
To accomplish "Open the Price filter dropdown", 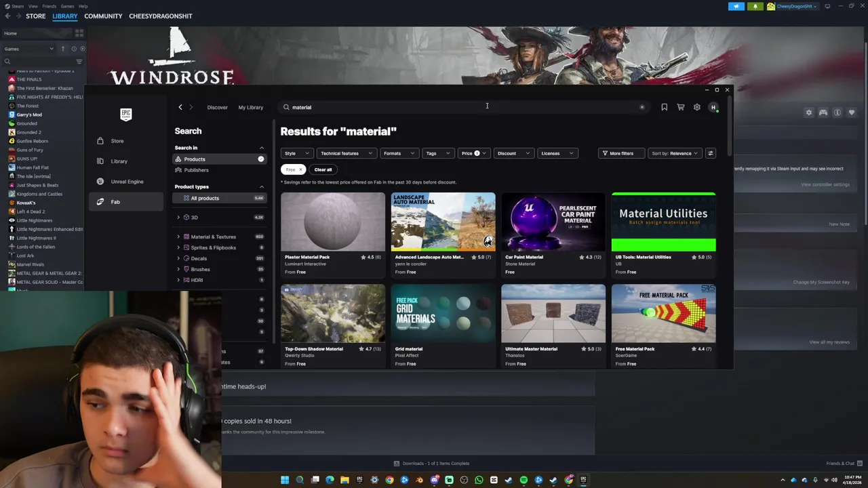I will click(x=474, y=153).
